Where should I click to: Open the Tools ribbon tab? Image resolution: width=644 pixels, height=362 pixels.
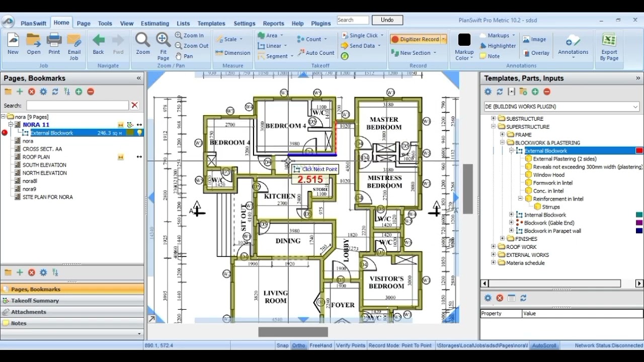pyautogui.click(x=105, y=23)
